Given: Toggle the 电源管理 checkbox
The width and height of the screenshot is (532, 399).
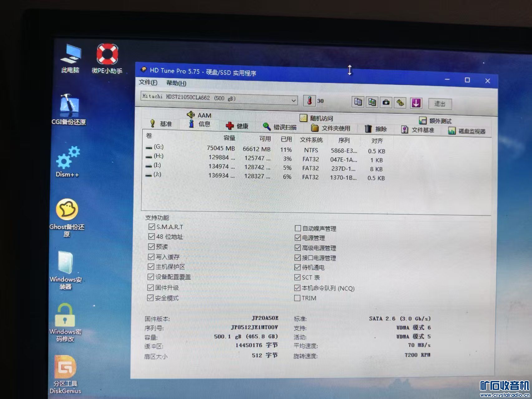Looking at the screenshot, I should (x=298, y=238).
